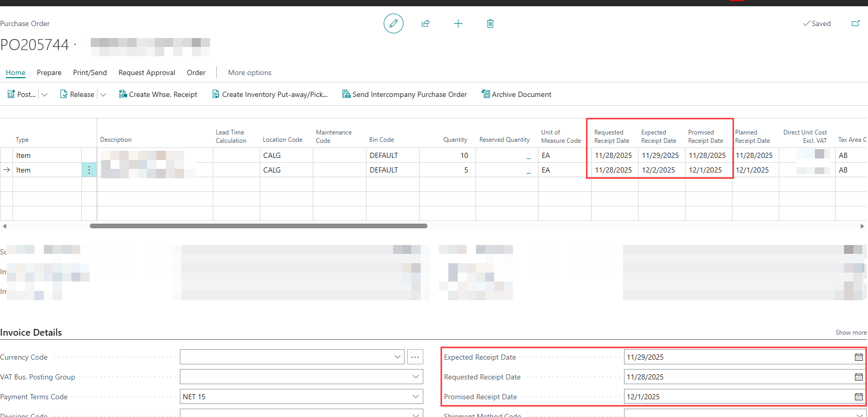This screenshot has width=868, height=417.
Task: Click Show more in Invoice Details
Action: [850, 333]
